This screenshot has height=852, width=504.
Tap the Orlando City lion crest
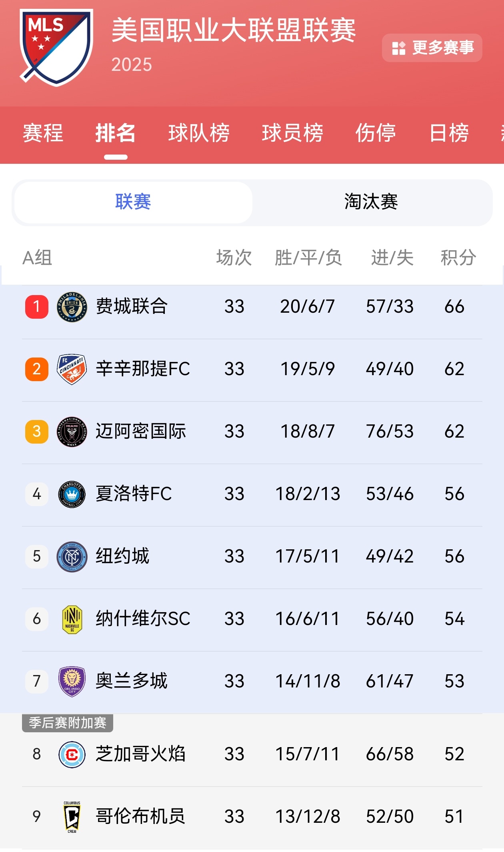pyautogui.click(x=72, y=681)
